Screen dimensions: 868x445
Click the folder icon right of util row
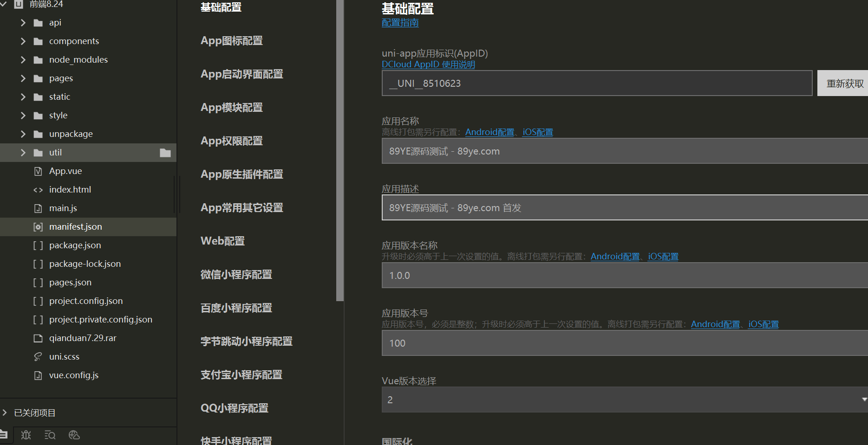[x=165, y=153]
